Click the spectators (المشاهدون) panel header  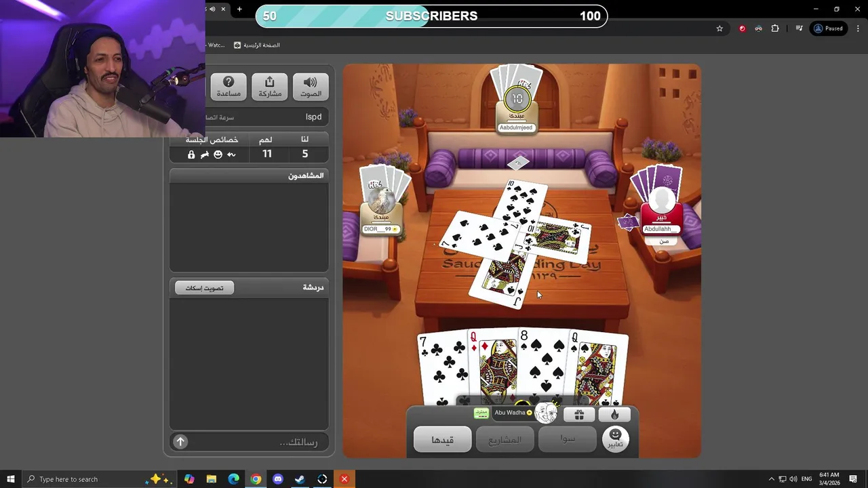pyautogui.click(x=249, y=176)
